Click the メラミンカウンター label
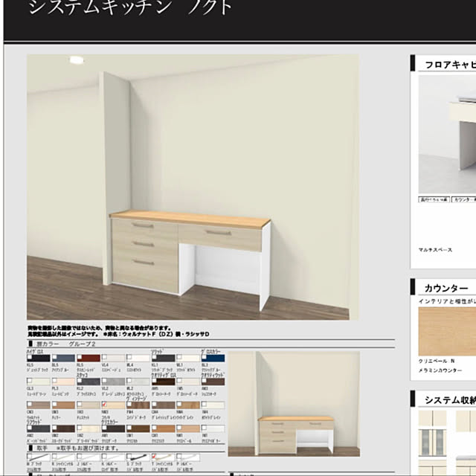 (440, 370)
